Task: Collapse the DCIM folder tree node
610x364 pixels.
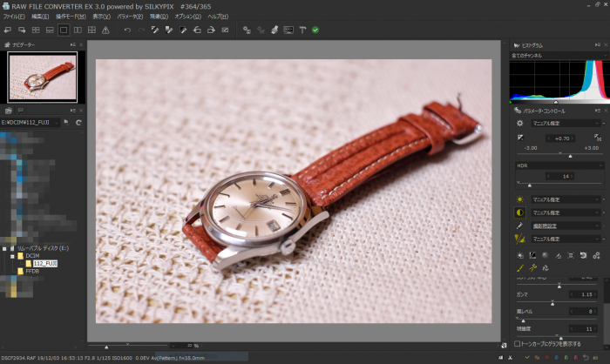Action: [12, 256]
